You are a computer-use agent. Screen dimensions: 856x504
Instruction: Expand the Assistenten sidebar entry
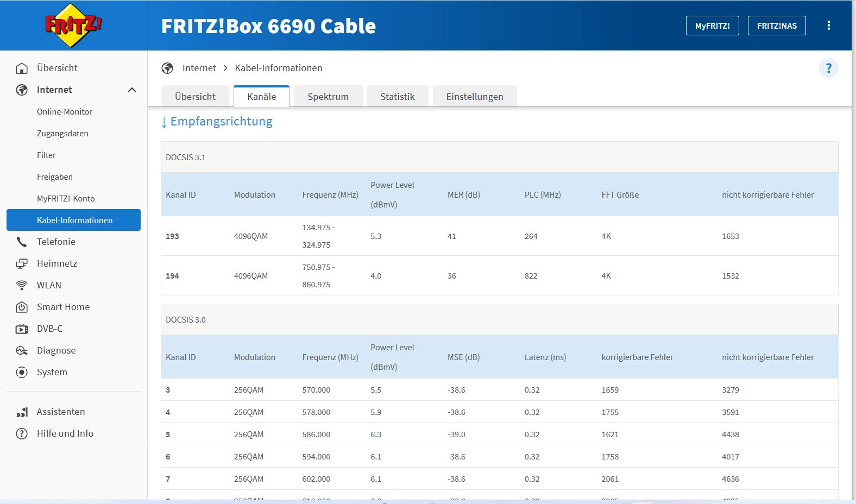tap(61, 412)
